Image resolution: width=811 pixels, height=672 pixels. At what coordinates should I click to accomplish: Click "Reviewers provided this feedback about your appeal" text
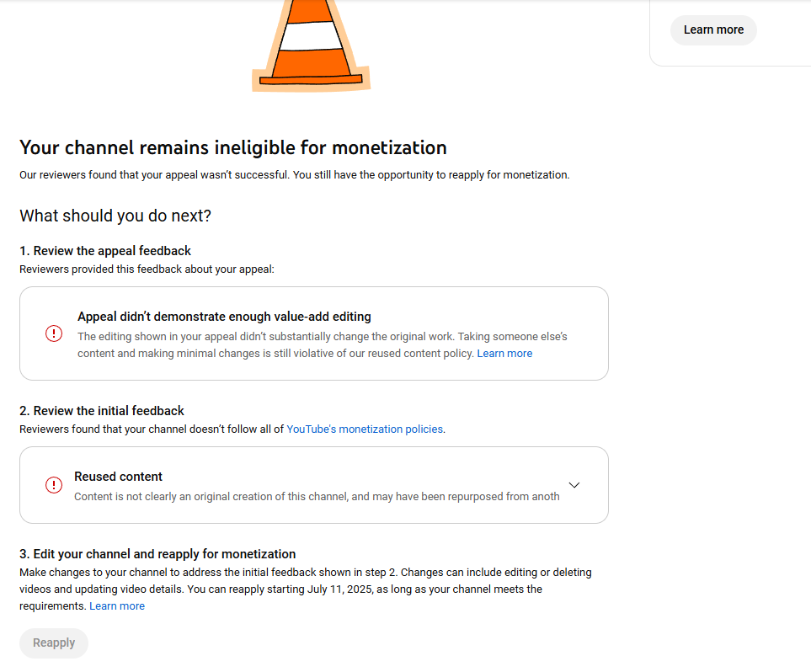tap(147, 269)
